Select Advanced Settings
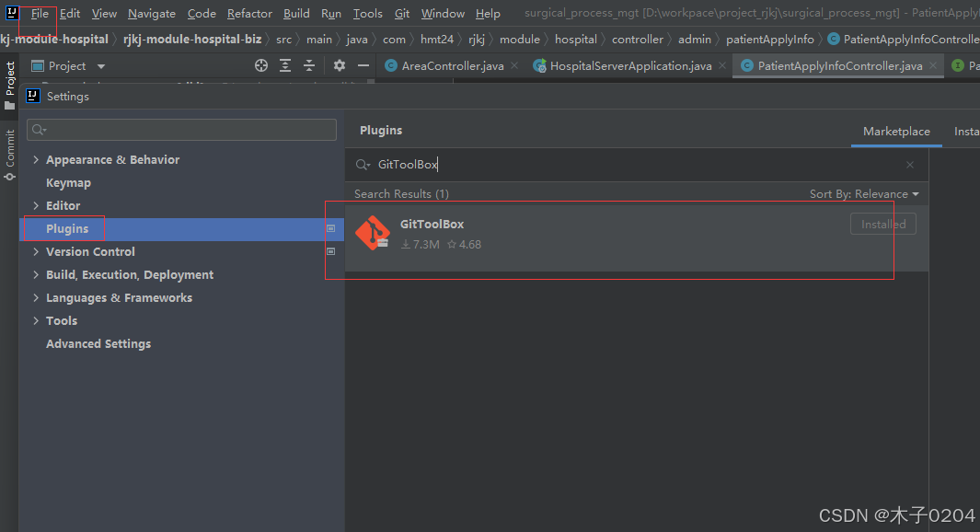 [98, 344]
